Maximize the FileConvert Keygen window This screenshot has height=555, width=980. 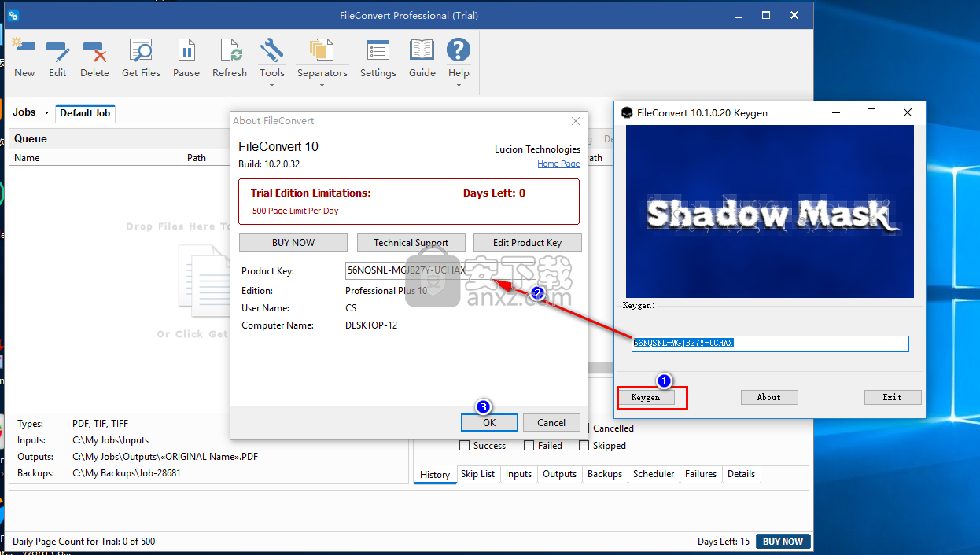[871, 112]
